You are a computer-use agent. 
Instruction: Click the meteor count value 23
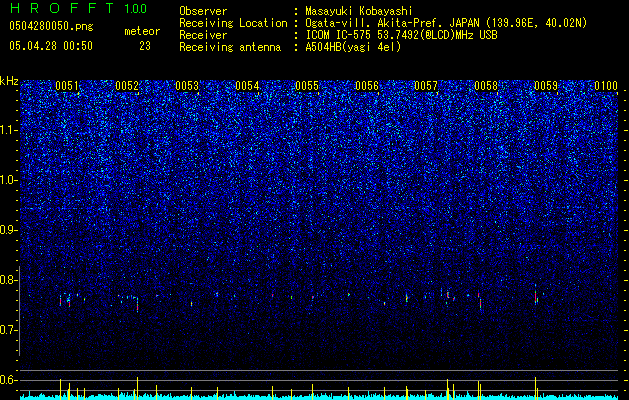(x=145, y=46)
